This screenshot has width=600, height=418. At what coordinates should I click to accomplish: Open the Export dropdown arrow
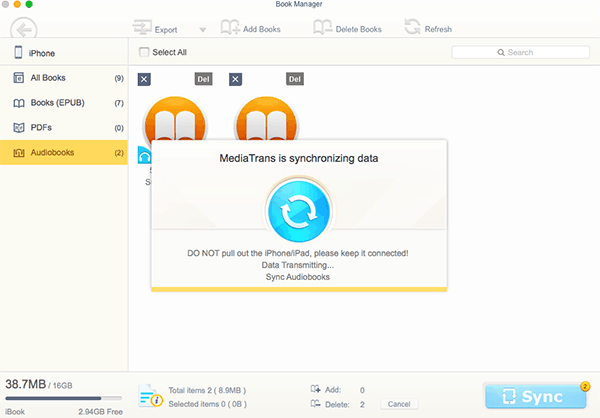203,30
